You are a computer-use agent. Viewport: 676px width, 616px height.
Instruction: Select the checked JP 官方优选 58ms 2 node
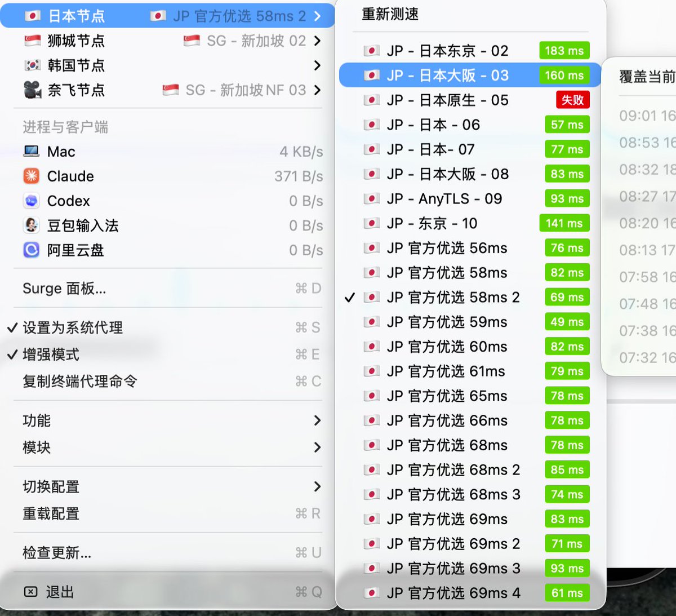click(470, 297)
